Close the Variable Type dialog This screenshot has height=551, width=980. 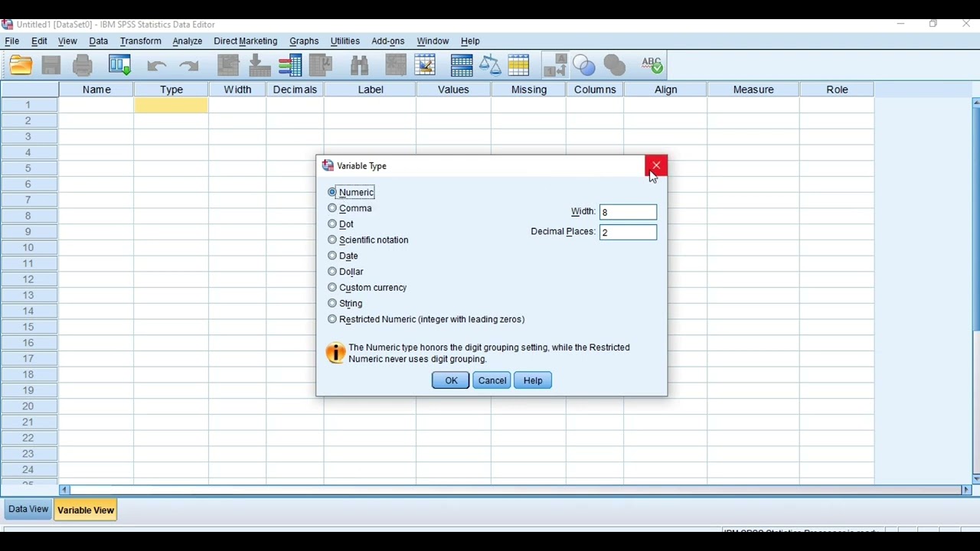coord(656,165)
